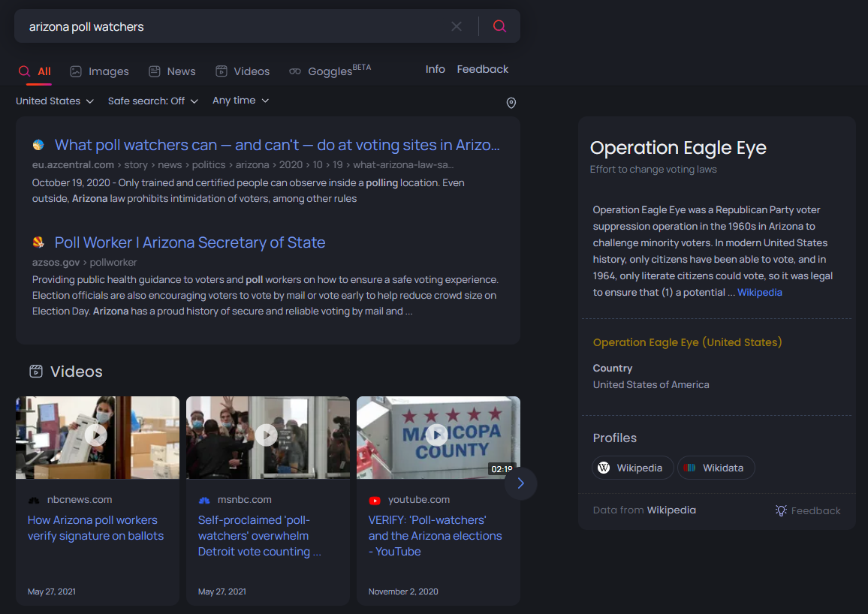Open the Info link
The height and width of the screenshot is (614, 868).
435,69
